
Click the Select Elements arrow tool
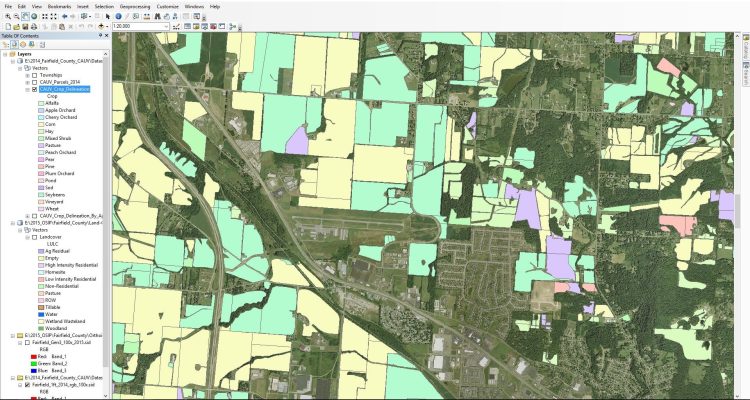[108, 16]
